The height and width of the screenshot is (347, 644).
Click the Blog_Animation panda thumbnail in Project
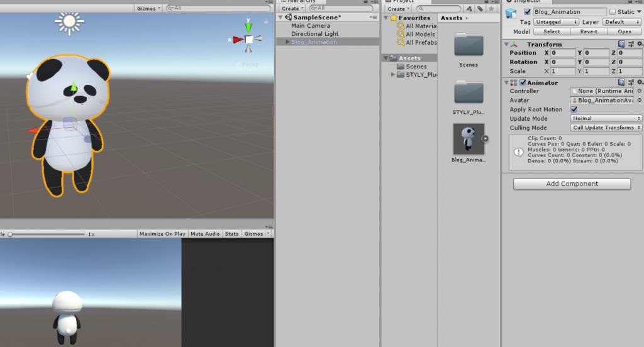469,139
